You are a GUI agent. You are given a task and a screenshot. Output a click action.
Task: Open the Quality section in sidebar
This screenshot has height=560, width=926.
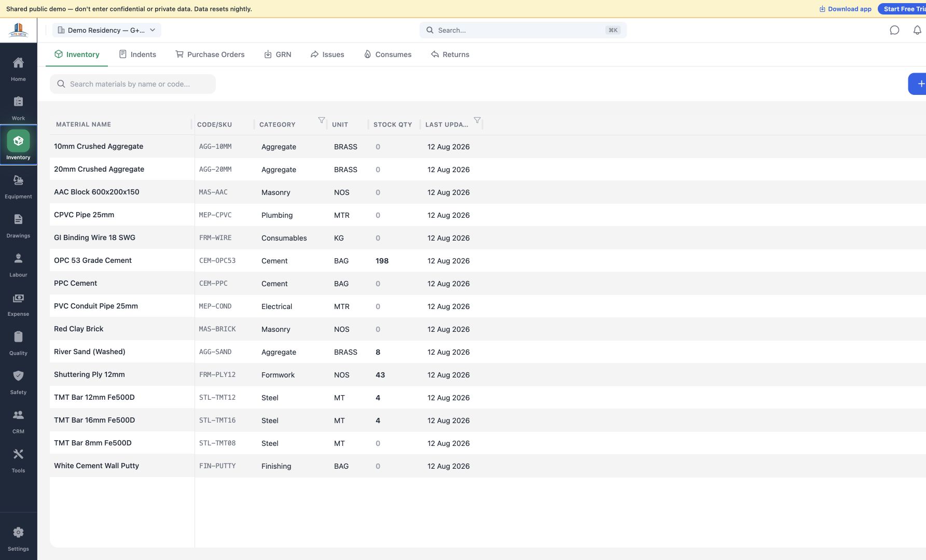[18, 343]
